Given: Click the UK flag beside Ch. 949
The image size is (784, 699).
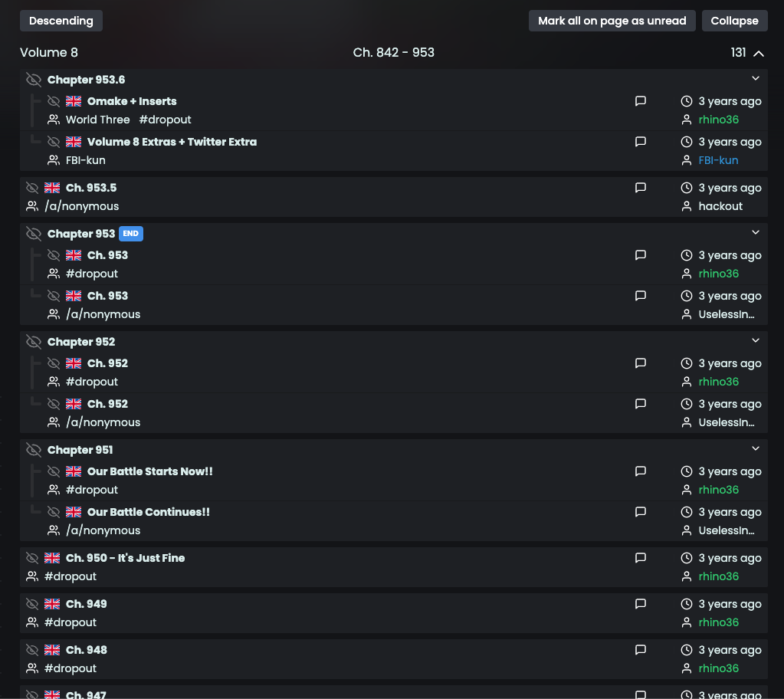Looking at the screenshot, I should click(52, 604).
